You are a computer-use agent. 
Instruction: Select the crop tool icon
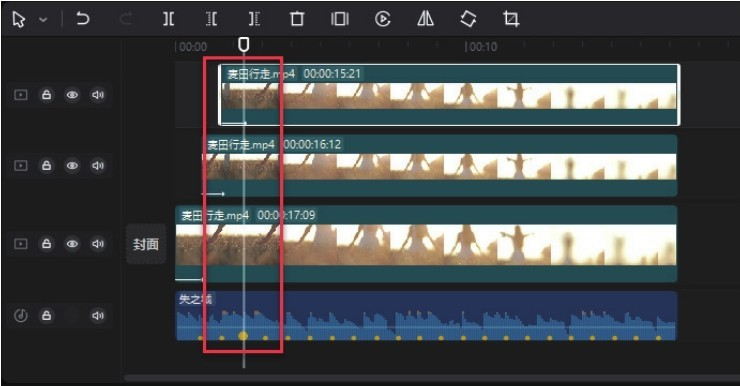pos(511,19)
